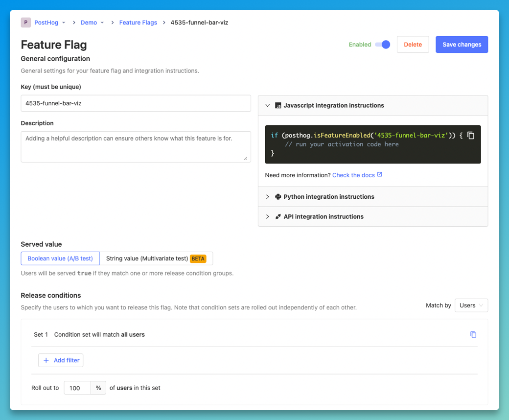Click the Python logo icon
This screenshot has width=509, height=420.
[x=278, y=197]
